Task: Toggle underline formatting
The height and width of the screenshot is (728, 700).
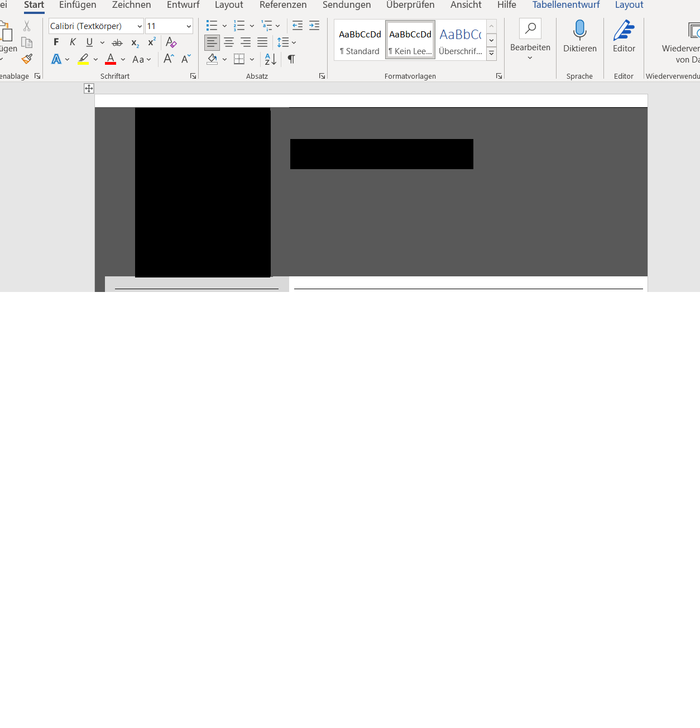Action: click(x=89, y=42)
